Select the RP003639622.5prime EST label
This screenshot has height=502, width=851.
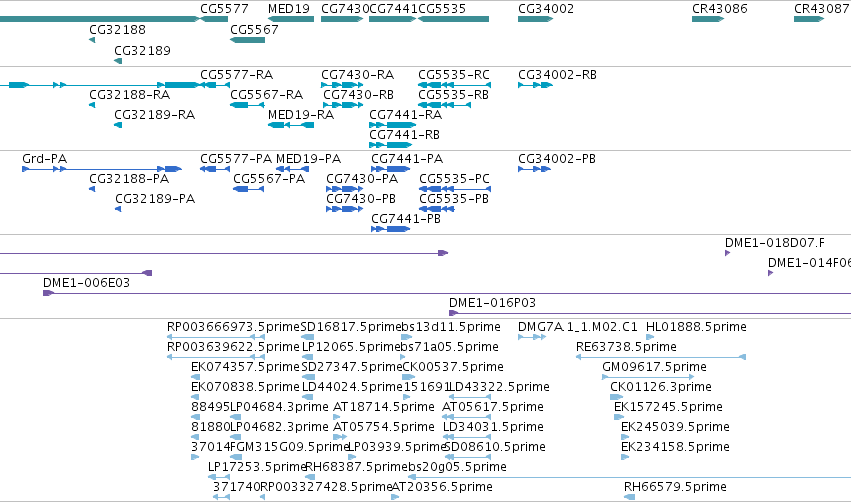coord(233,347)
